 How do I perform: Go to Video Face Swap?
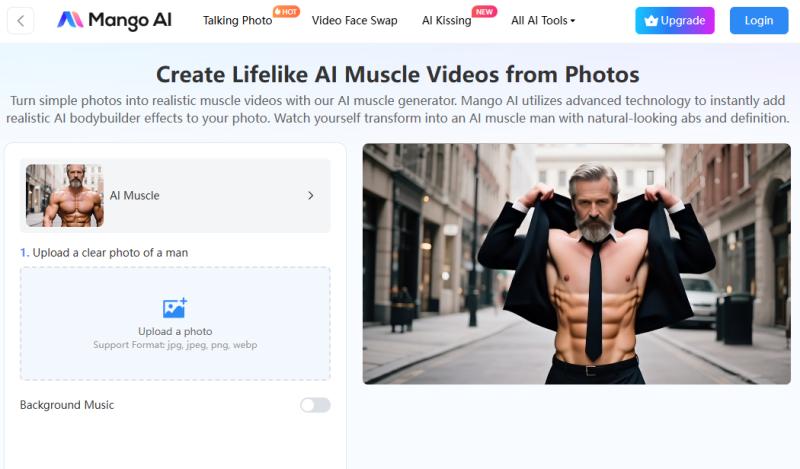354,21
